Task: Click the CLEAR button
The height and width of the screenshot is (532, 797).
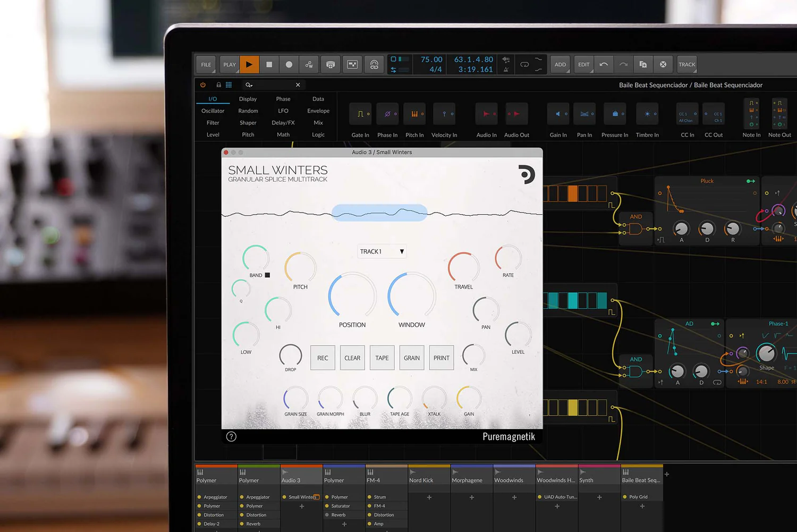Action: pos(352,358)
